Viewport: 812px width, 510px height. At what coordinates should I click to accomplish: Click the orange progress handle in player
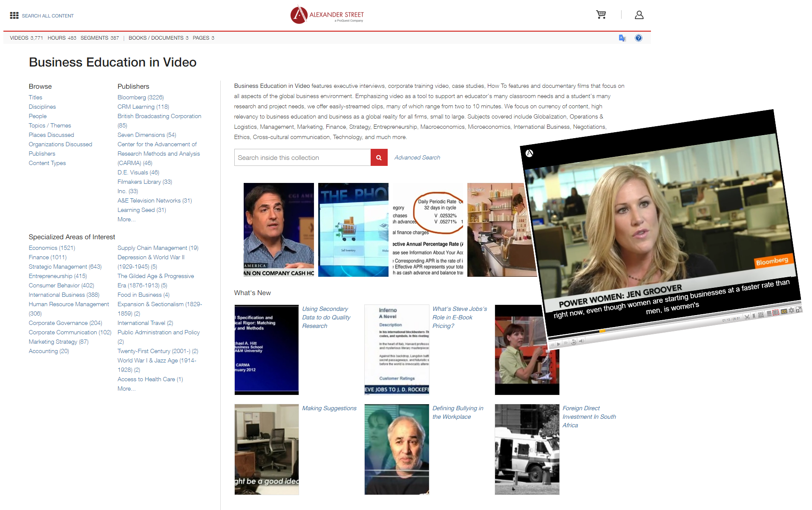pyautogui.click(x=602, y=331)
